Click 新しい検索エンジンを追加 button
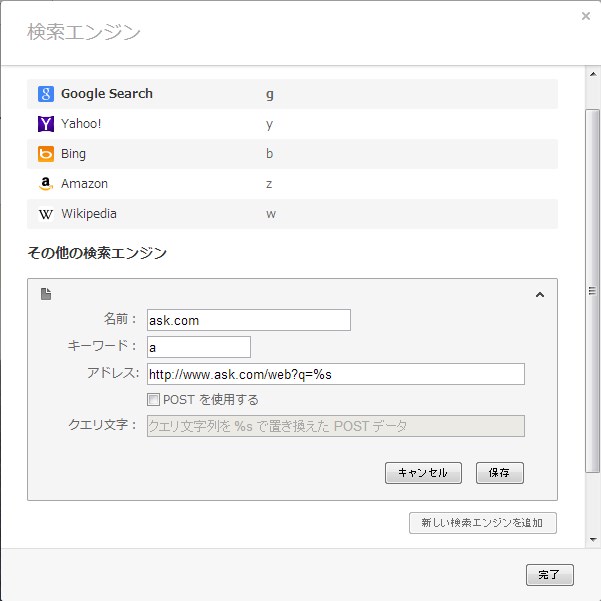 pyautogui.click(x=483, y=523)
